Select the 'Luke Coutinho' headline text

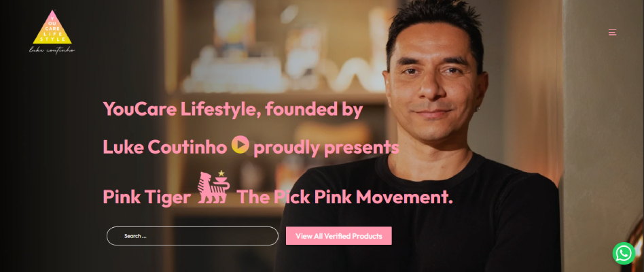pos(164,147)
